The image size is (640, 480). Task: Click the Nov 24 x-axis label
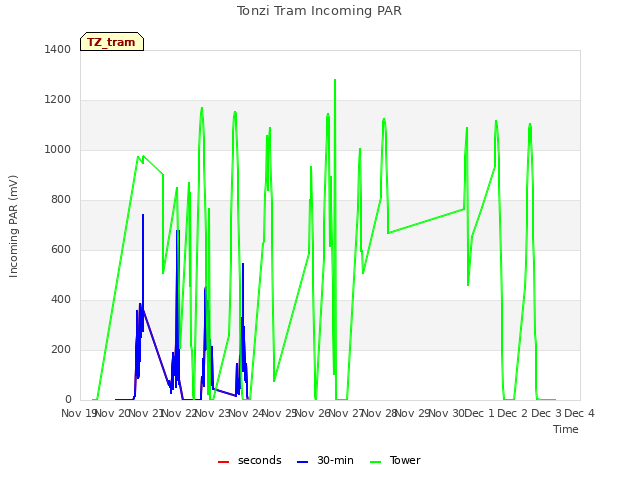point(247,413)
